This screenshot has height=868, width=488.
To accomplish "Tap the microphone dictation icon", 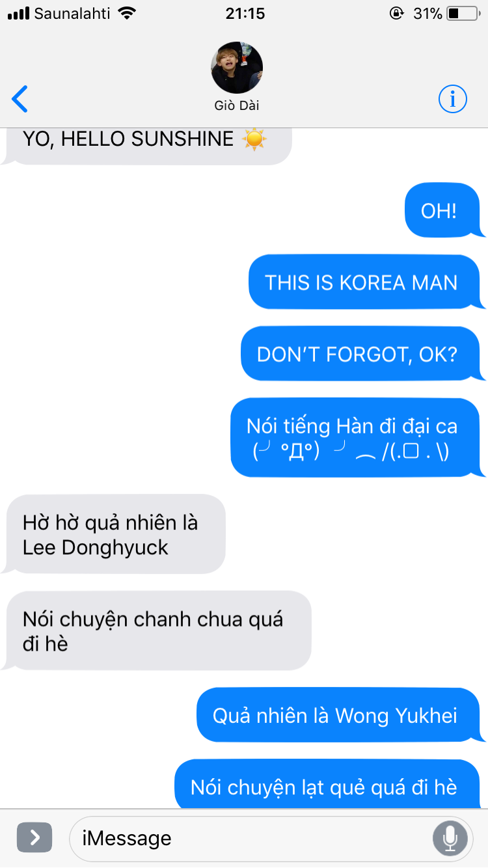I will point(450,838).
